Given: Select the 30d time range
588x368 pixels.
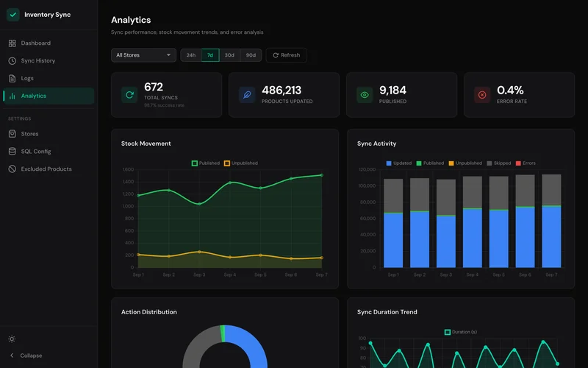Looking at the screenshot, I should pos(229,55).
